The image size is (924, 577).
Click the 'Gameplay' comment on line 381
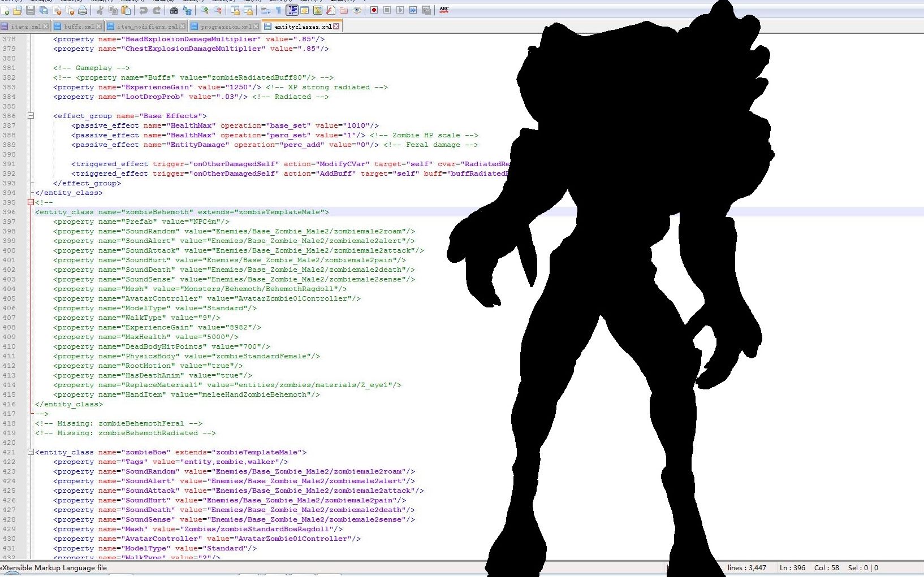pos(92,68)
